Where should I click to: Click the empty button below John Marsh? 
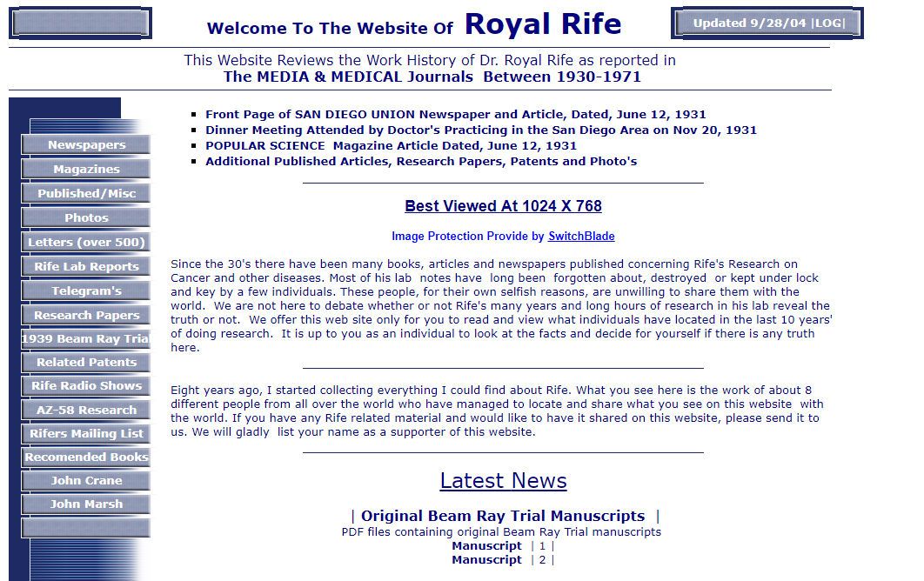(86, 528)
